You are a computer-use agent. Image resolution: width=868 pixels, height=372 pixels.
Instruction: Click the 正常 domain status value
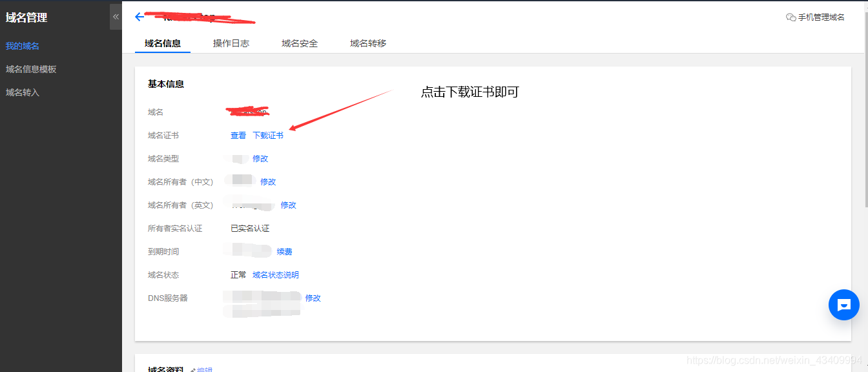[x=238, y=275]
